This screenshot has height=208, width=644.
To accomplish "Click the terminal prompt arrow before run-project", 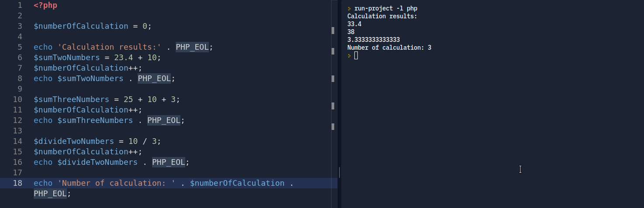I will tap(349, 8).
